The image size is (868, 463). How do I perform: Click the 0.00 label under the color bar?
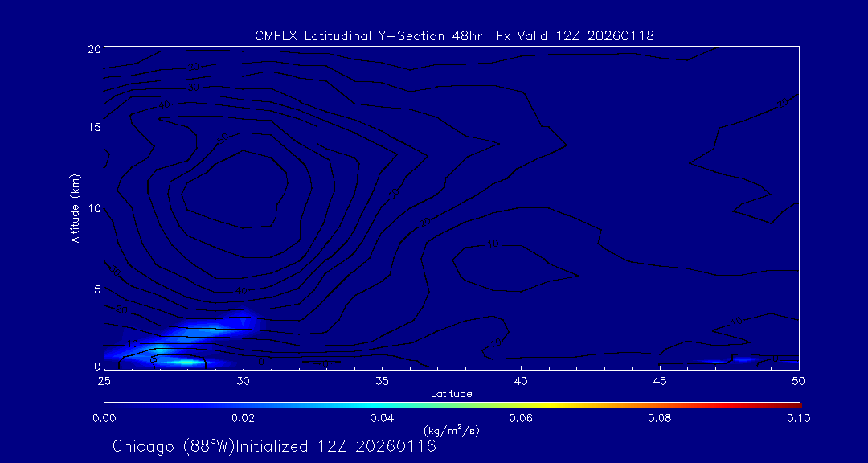(104, 418)
